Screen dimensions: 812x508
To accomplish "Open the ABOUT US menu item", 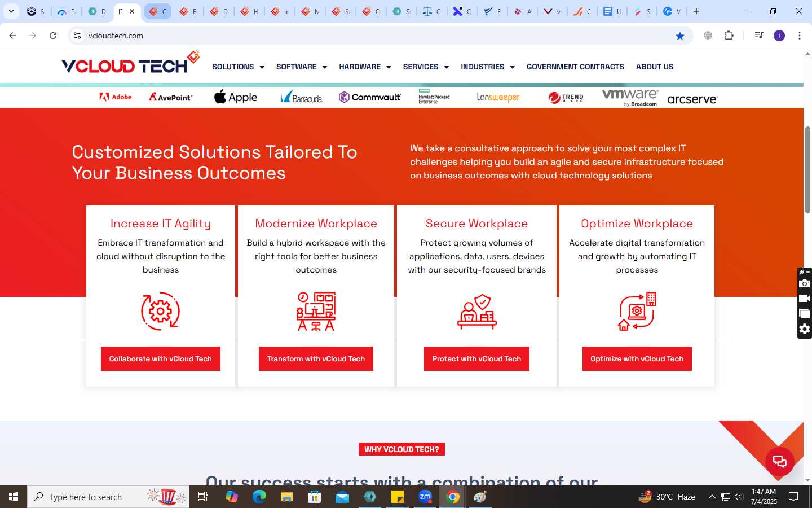I will [x=655, y=67].
